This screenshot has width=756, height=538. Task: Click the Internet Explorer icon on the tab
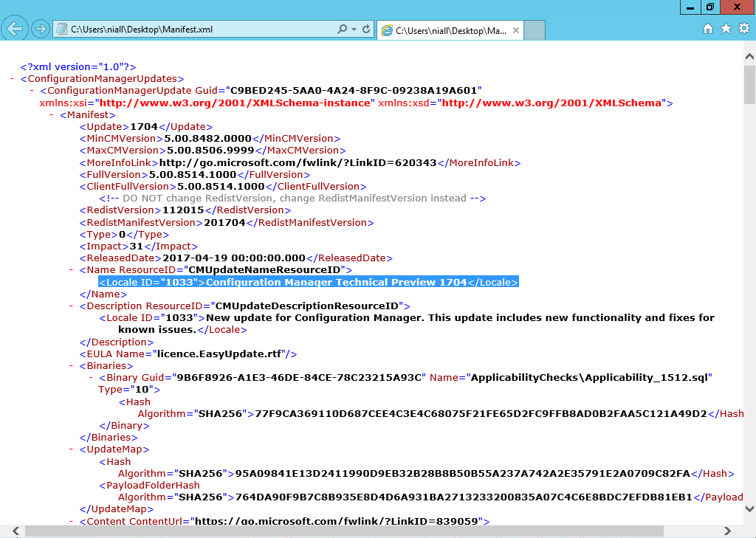[387, 31]
